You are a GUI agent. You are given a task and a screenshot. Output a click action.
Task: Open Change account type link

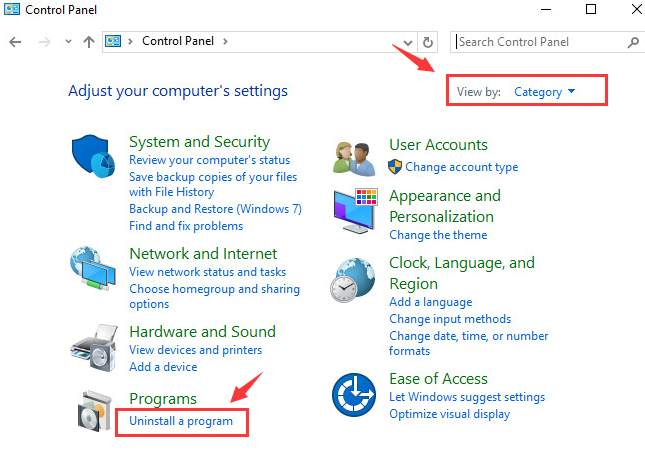(462, 167)
